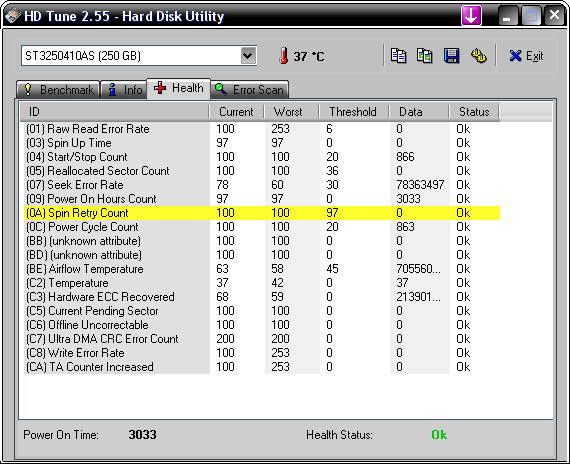The image size is (570, 464).
Task: Select the (04) Start/Stop Count row
Action: tap(262, 157)
